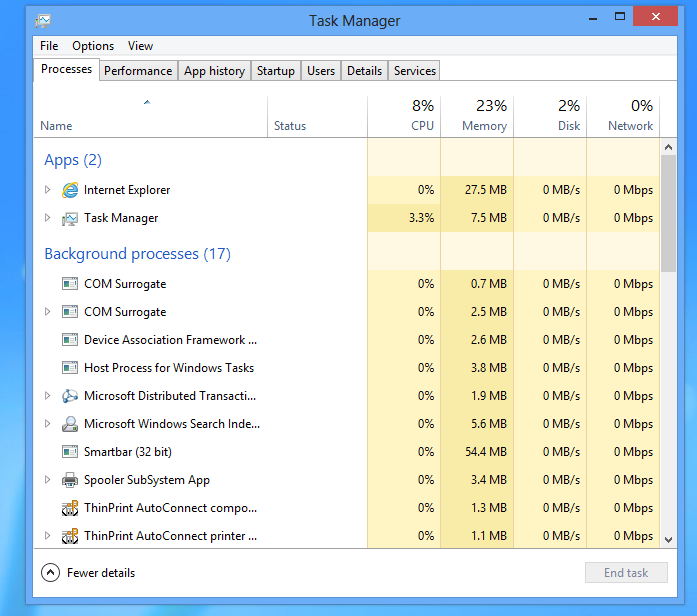The width and height of the screenshot is (697, 616).
Task: Click the scrollbar down arrow
Action: (x=668, y=540)
